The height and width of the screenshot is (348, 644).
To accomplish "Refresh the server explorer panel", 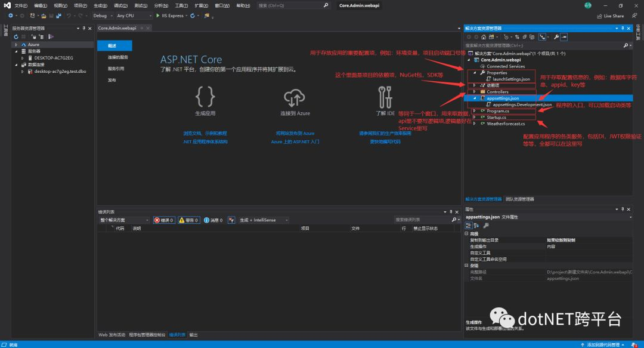I will click(x=16, y=36).
